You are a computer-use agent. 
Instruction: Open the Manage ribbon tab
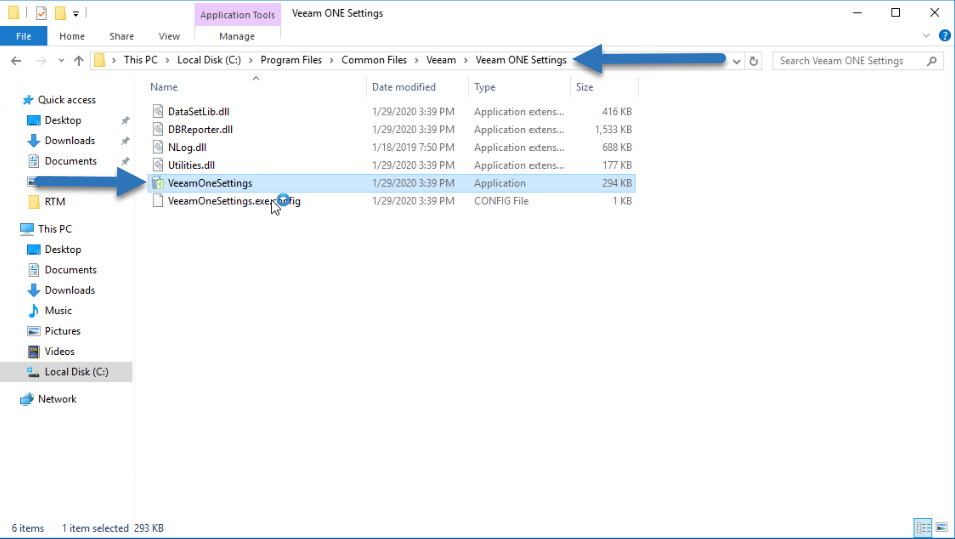point(237,37)
